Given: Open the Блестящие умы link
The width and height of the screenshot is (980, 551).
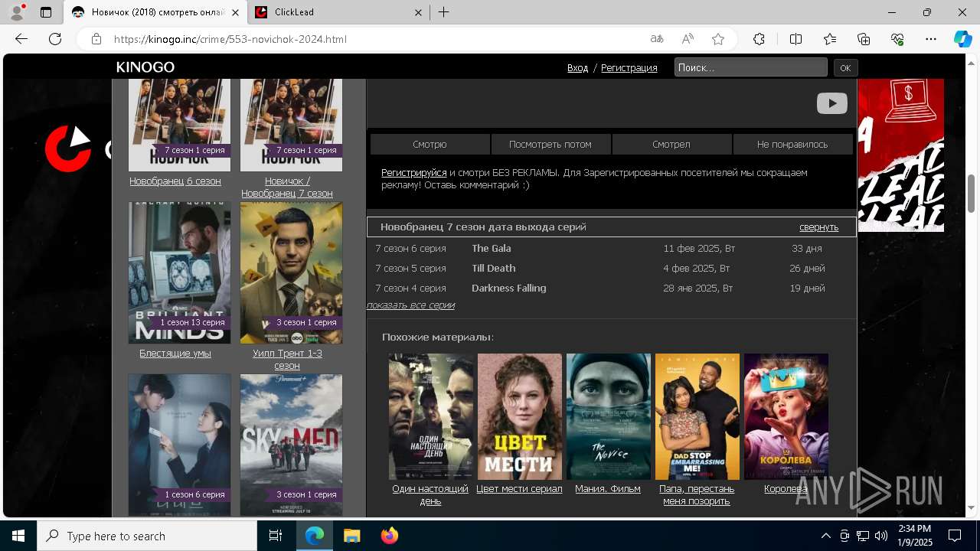Looking at the screenshot, I should [x=175, y=354].
